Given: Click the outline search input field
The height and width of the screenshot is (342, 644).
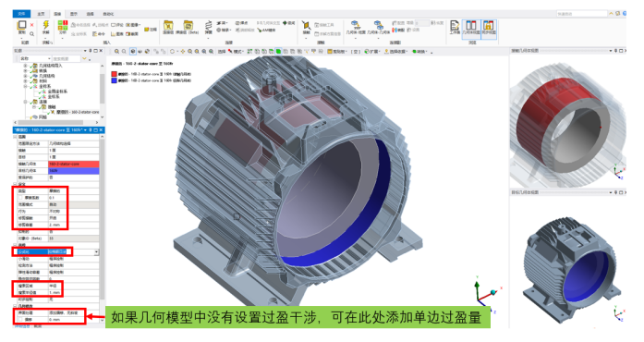Looking at the screenshot, I should point(67,59).
